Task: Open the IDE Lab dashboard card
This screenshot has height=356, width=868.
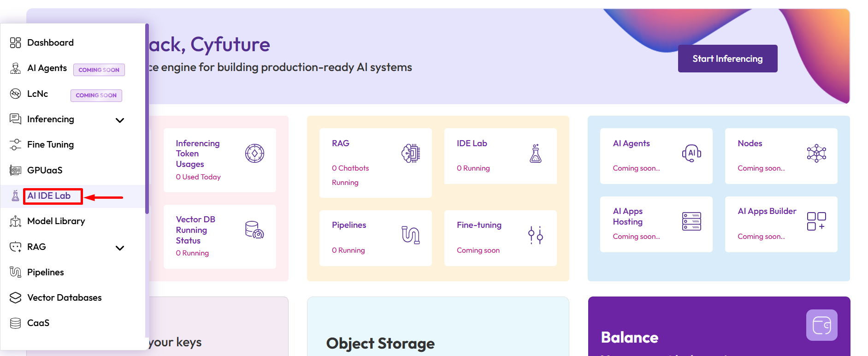Action: (500, 156)
